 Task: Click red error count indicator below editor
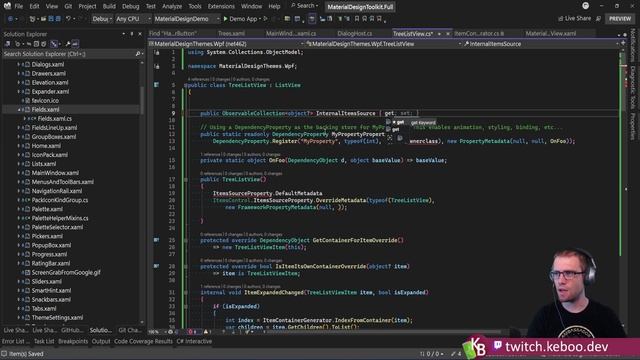click(x=193, y=332)
